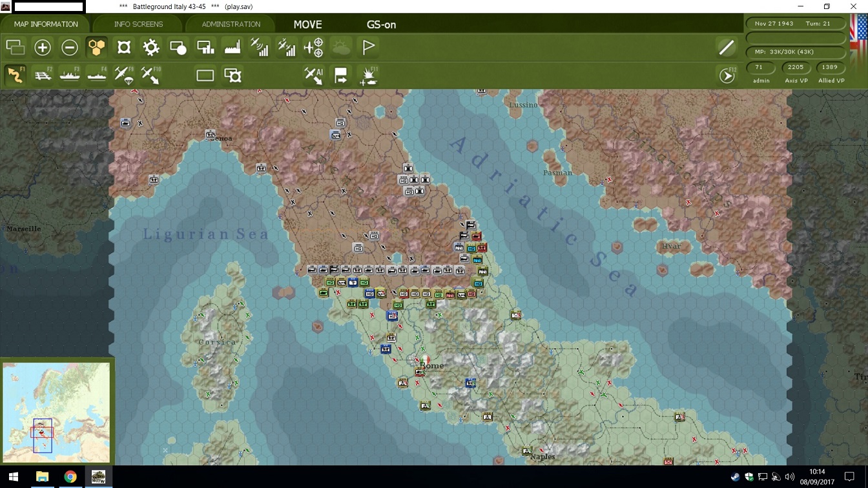
Task: Click the rectangle with bracketed circle icon
Action: (x=232, y=76)
